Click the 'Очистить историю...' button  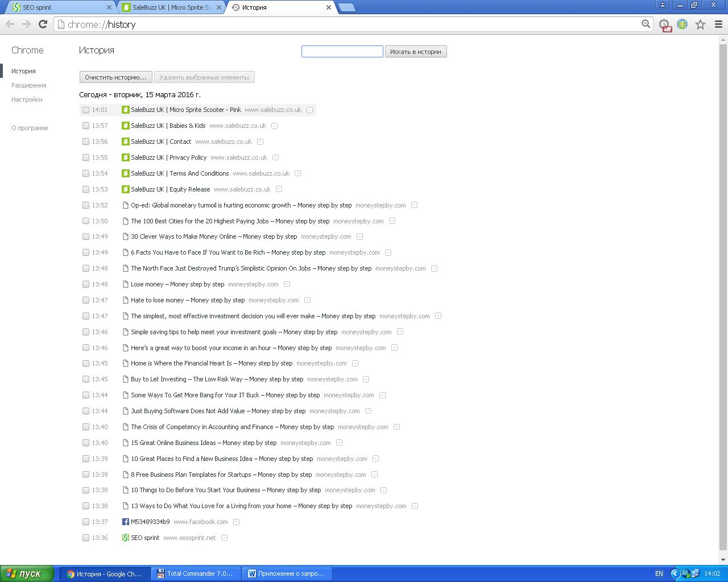pos(115,77)
